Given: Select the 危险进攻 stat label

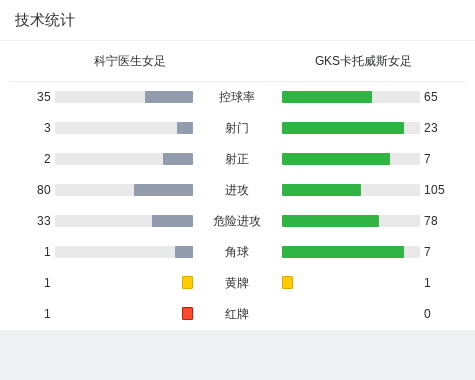Looking at the screenshot, I should (x=237, y=221).
